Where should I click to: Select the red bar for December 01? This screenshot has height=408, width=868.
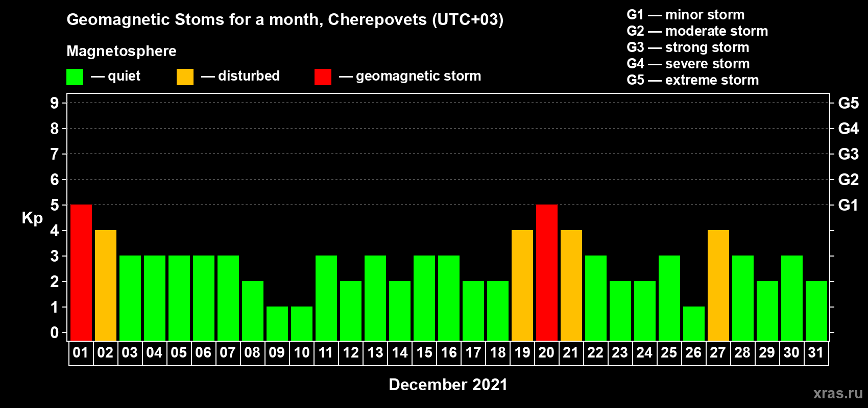click(81, 273)
